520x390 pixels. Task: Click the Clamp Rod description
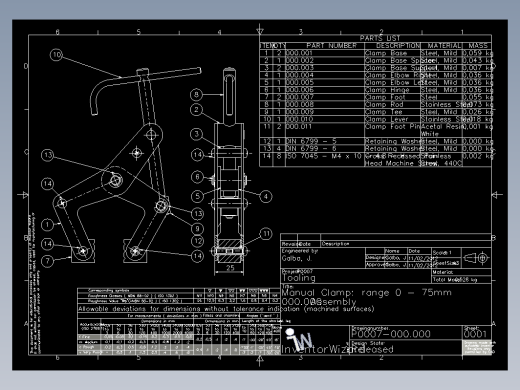point(384,104)
